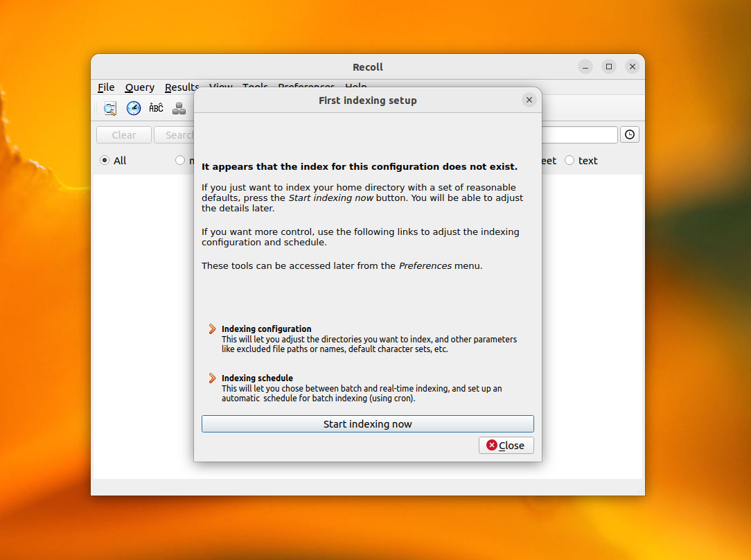Image resolution: width=751 pixels, height=560 pixels.
Task: Open the Query menu
Action: coord(139,87)
